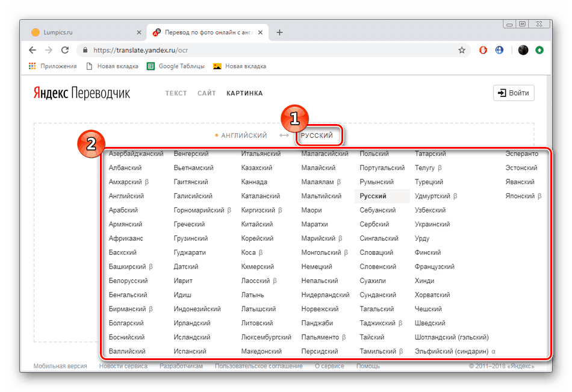
Task: Select Сербский language
Action: [x=375, y=224]
